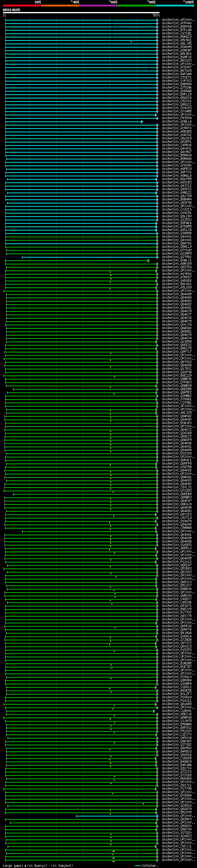Click the green ~80% identity legend segment
The height and width of the screenshot is (868, 197).
(137, 6)
